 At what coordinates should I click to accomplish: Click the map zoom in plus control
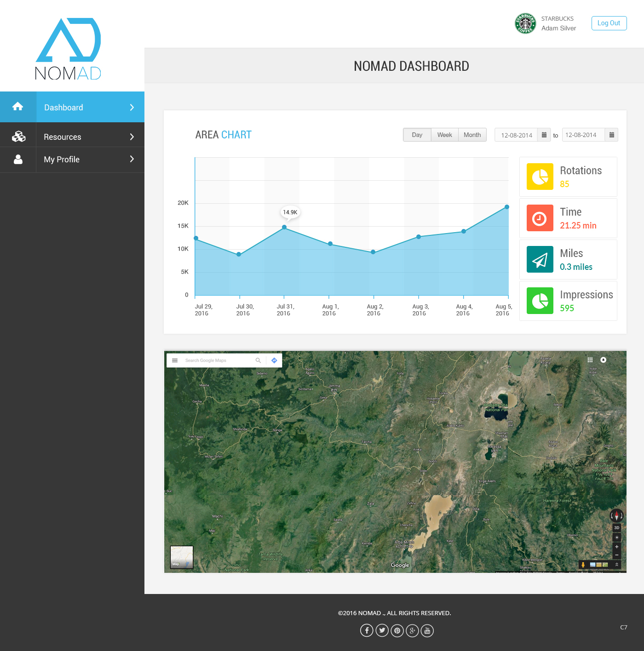pyautogui.click(x=617, y=547)
